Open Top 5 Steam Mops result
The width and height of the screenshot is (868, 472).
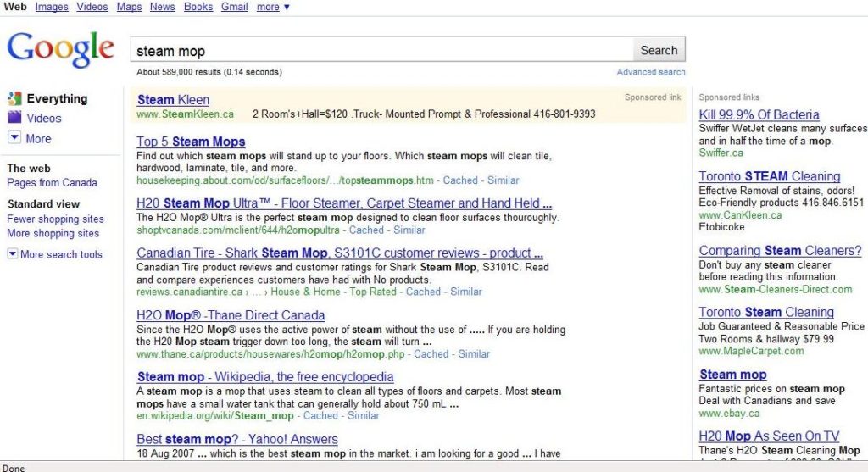coord(191,142)
